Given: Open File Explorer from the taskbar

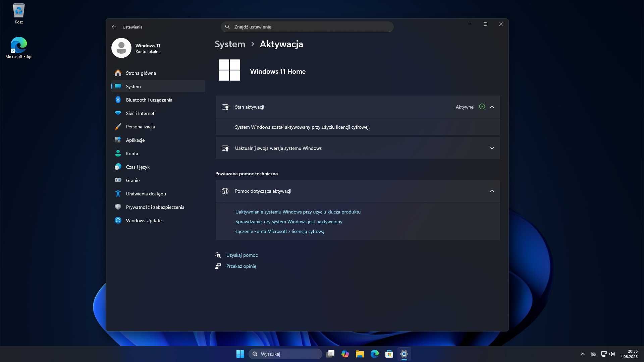Looking at the screenshot, I should click(x=360, y=354).
